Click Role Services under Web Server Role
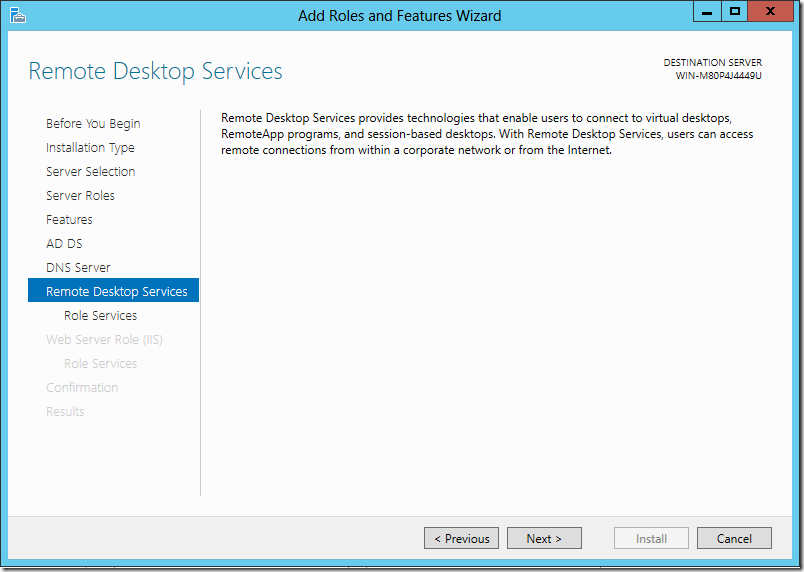The height and width of the screenshot is (572, 804). pyautogui.click(x=100, y=363)
